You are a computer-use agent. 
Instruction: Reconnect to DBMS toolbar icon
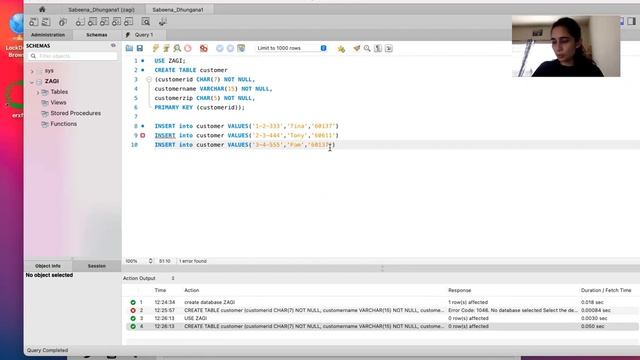pyautogui.click(x=162, y=22)
